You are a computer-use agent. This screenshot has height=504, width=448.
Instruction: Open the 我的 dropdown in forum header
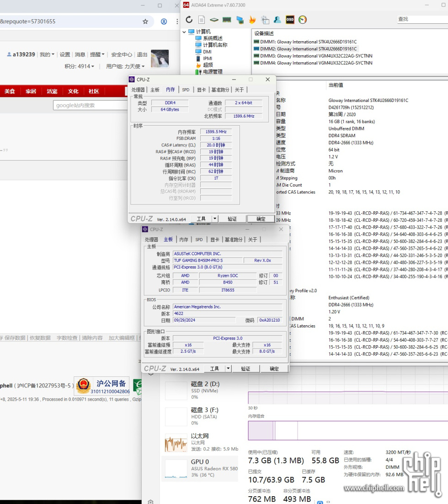point(47,54)
